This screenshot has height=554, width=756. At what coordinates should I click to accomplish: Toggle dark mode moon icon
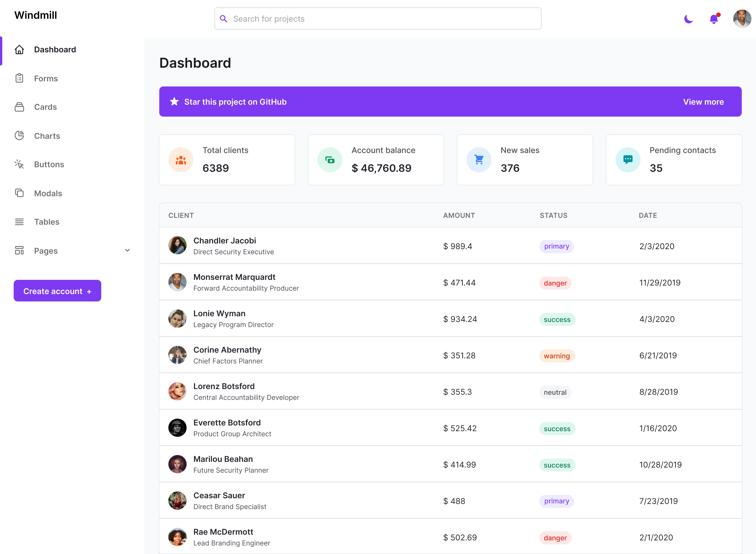688,19
